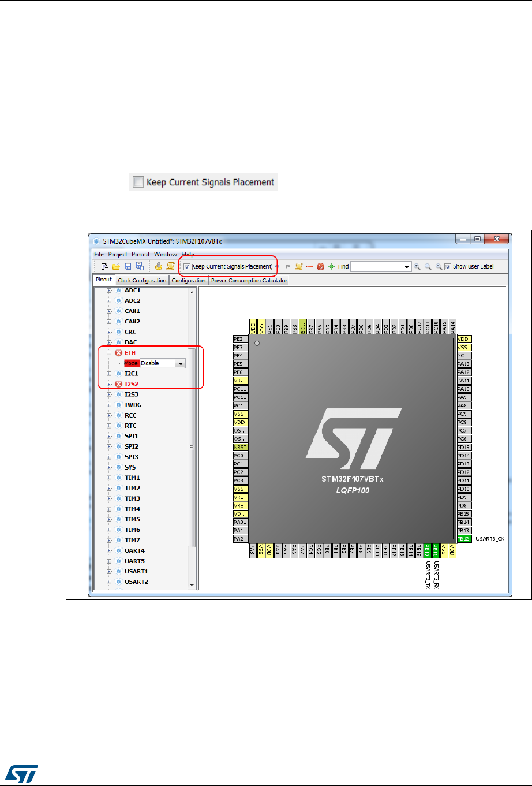Click the Save Project disk icon
Image resolution: width=532 pixels, height=786 pixels.
pos(128,267)
